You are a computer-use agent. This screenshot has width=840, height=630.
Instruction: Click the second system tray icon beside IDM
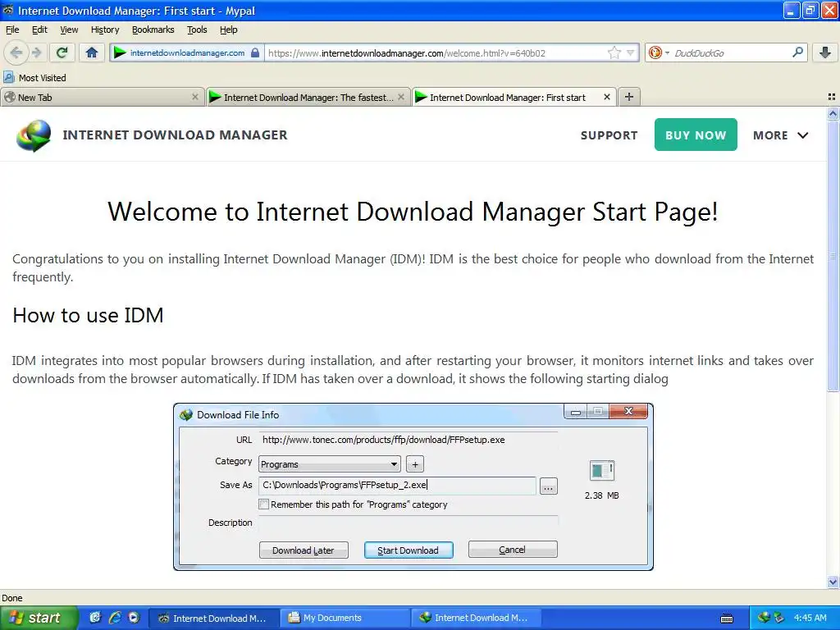click(779, 618)
